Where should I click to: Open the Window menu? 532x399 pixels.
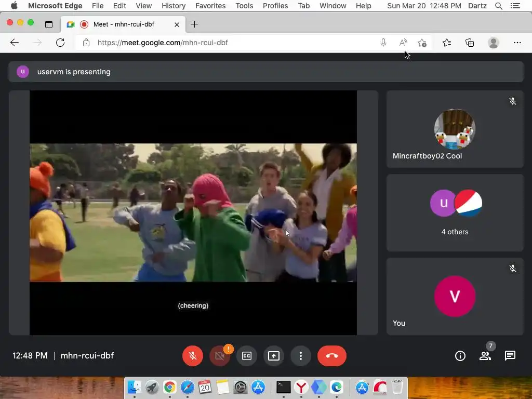click(x=333, y=6)
